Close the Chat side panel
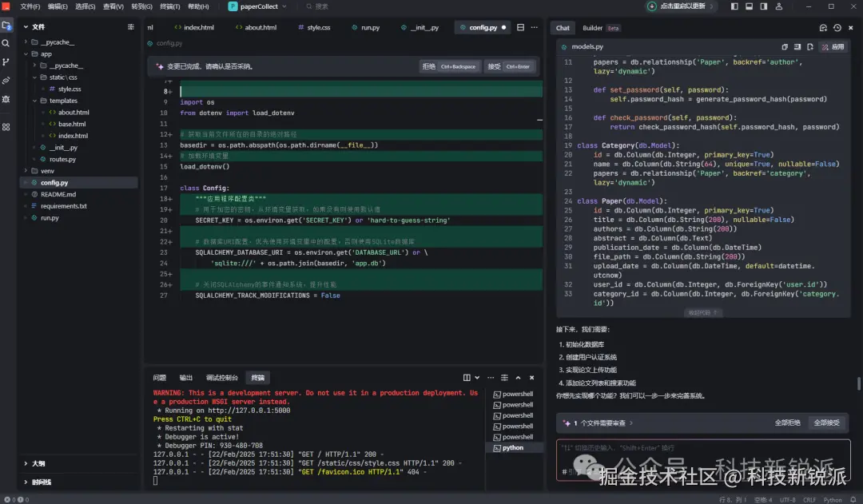Viewport: 863px width, 504px height. click(x=851, y=27)
